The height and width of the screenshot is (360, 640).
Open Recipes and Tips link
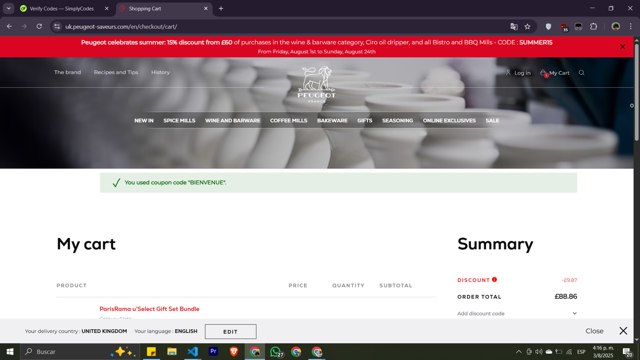(116, 72)
